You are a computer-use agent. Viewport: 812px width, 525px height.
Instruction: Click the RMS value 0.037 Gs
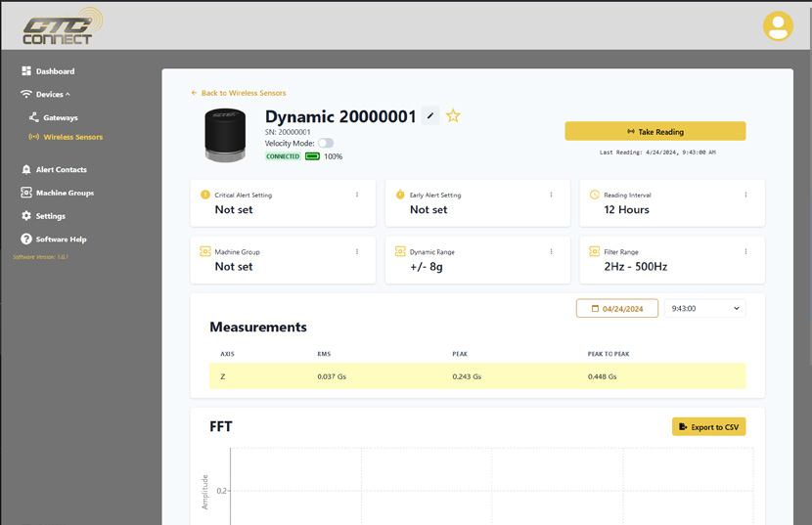click(332, 376)
